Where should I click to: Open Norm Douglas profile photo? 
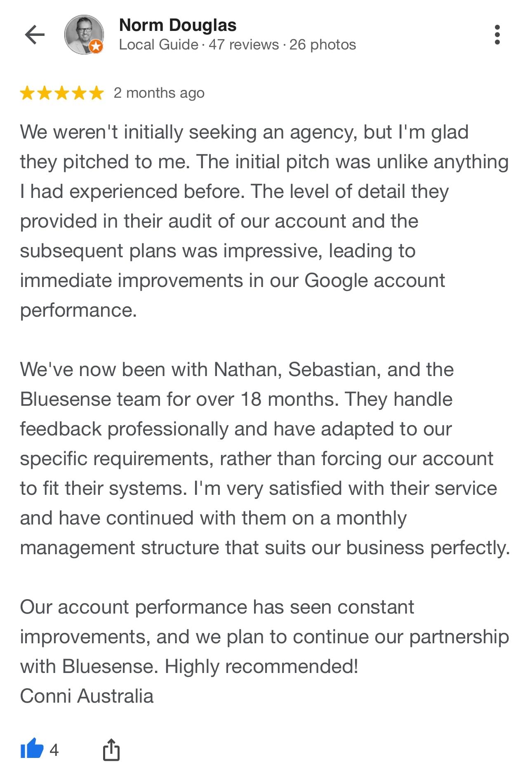coord(83,34)
